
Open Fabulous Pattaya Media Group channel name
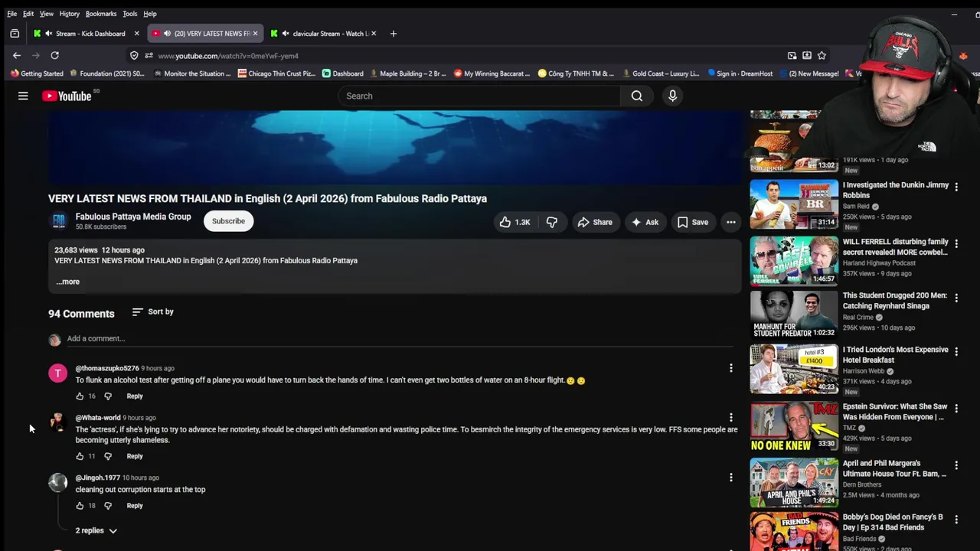pyautogui.click(x=133, y=217)
